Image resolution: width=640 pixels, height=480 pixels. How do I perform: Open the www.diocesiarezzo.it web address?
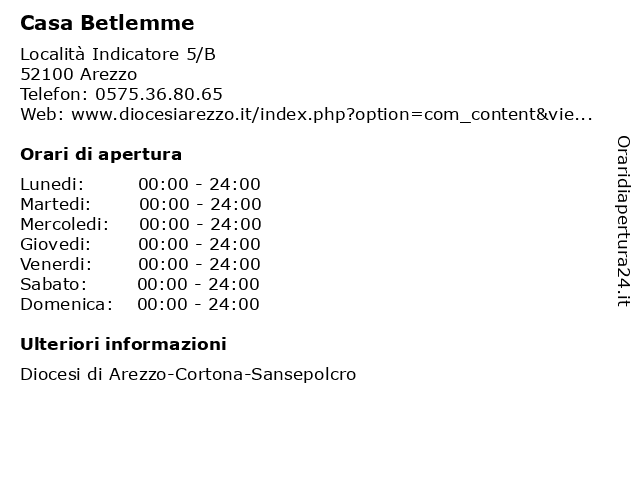pyautogui.click(x=331, y=114)
